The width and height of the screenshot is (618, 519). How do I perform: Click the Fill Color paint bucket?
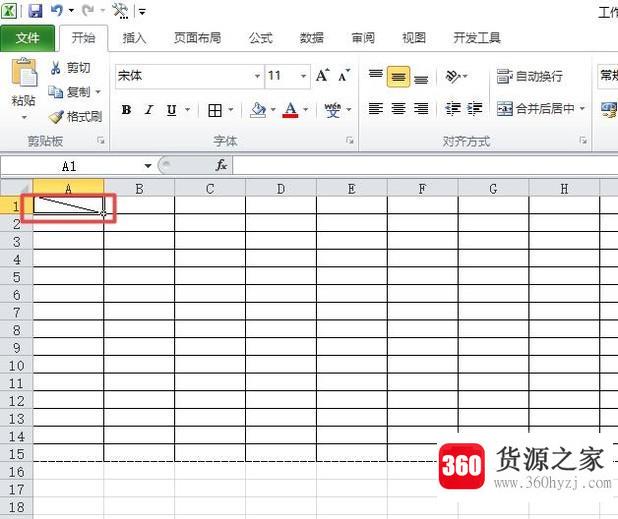(x=259, y=110)
